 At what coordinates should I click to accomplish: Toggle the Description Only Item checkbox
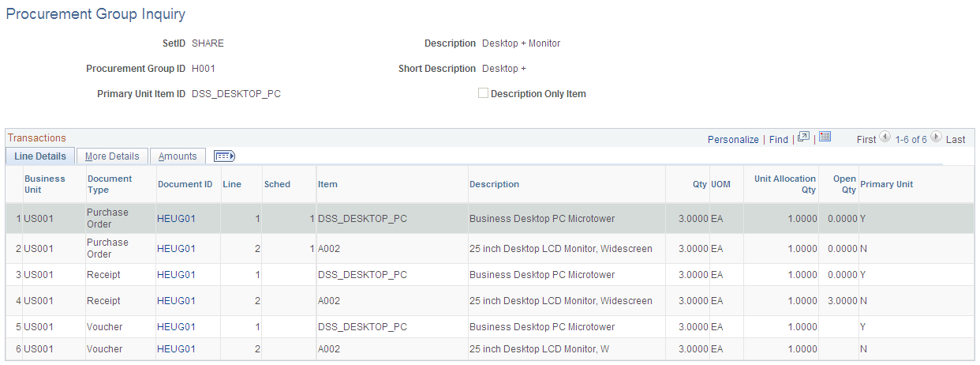pos(483,93)
